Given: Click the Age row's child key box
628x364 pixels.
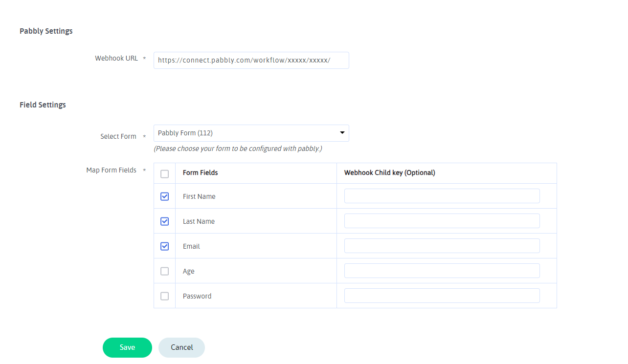Looking at the screenshot, I should 442,270.
